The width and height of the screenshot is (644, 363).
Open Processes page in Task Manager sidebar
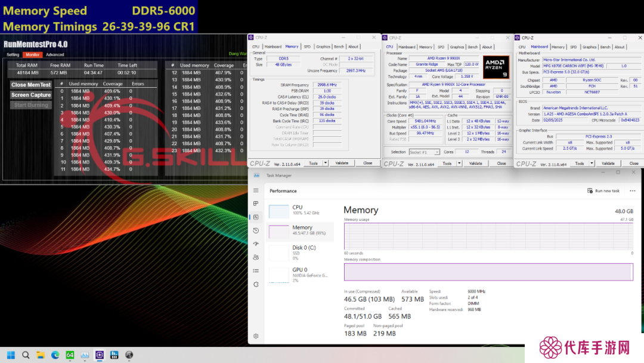click(x=256, y=204)
